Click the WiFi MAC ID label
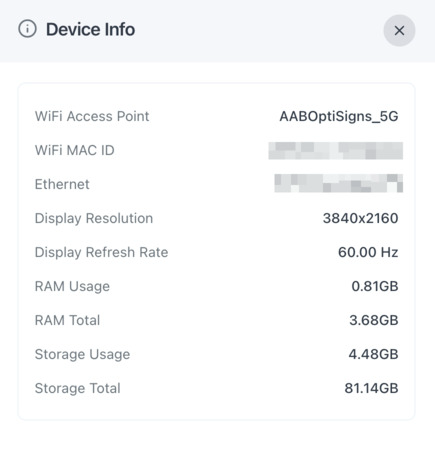Screen dimensions: 435x450 point(75,150)
